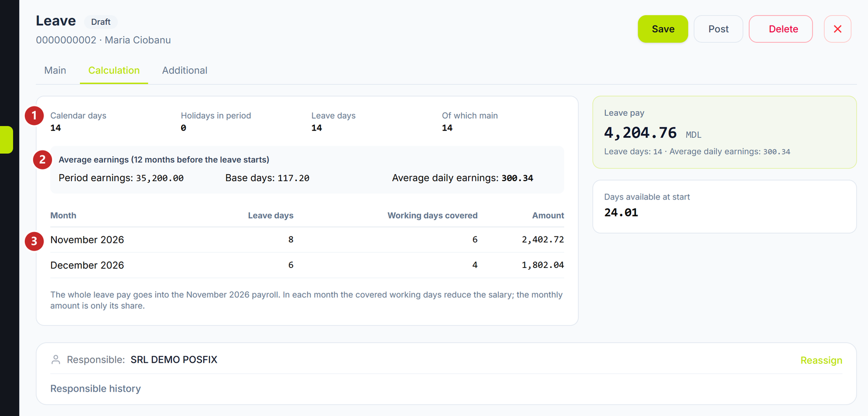Screen dimensions: 868x416
Task: Delete this leave record
Action: [781, 29]
